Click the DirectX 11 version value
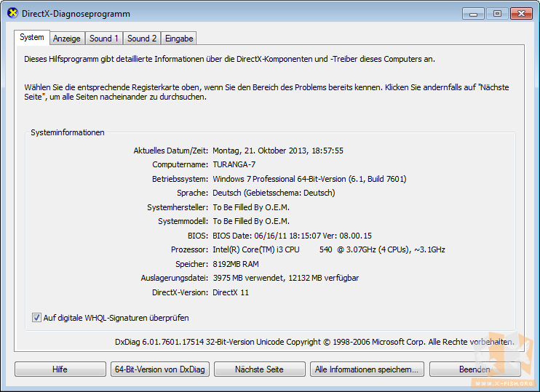Screen dimensions: 540x392 coord(231,292)
